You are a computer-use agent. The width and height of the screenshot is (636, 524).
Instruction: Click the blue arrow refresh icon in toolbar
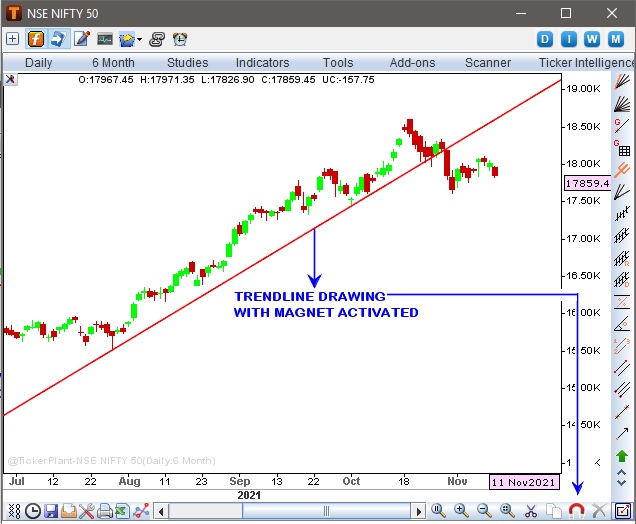[58, 39]
